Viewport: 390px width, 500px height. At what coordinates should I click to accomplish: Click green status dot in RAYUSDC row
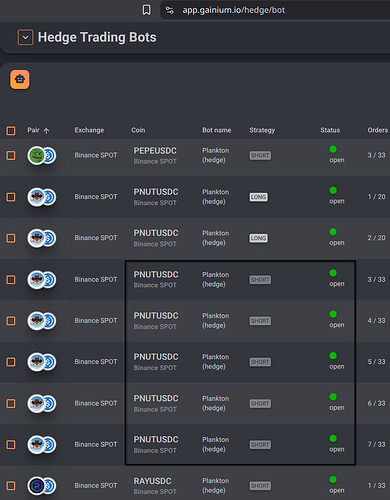(333, 479)
